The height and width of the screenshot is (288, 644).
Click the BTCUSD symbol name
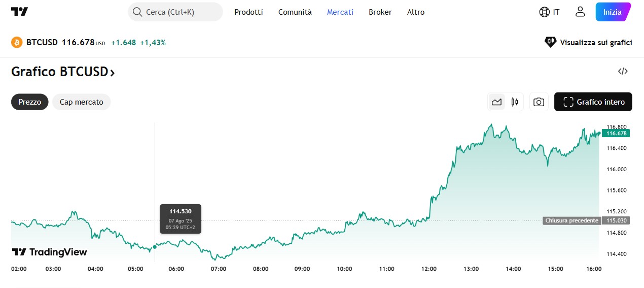point(42,42)
